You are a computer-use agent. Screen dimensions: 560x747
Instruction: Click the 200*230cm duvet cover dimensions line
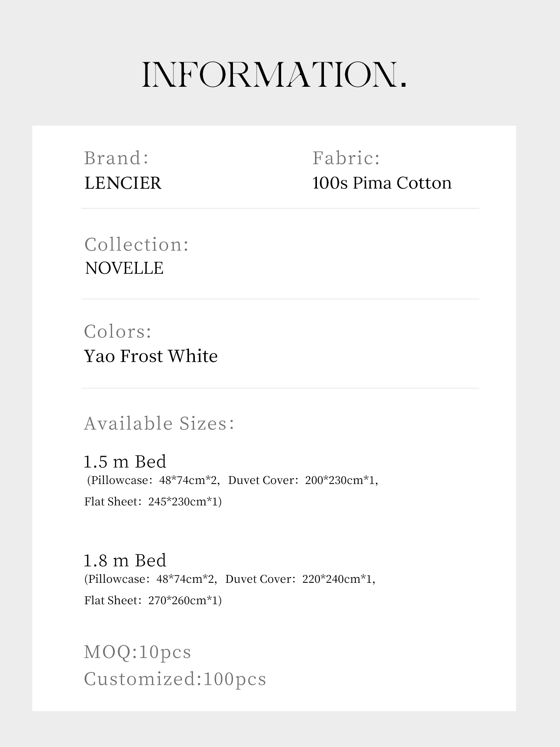[x=232, y=480]
